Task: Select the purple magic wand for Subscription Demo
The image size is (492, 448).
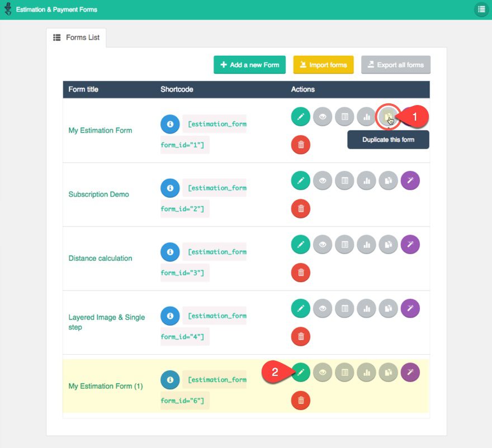Action: 410,180
